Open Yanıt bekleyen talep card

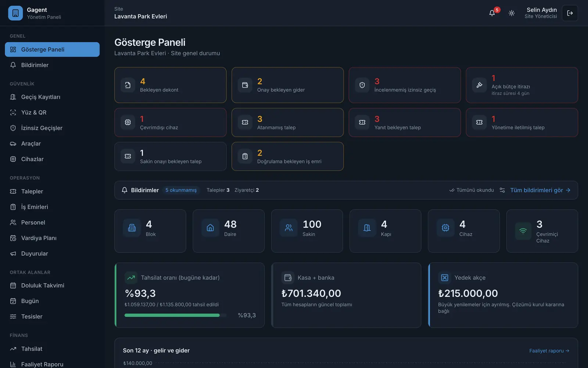click(x=405, y=122)
